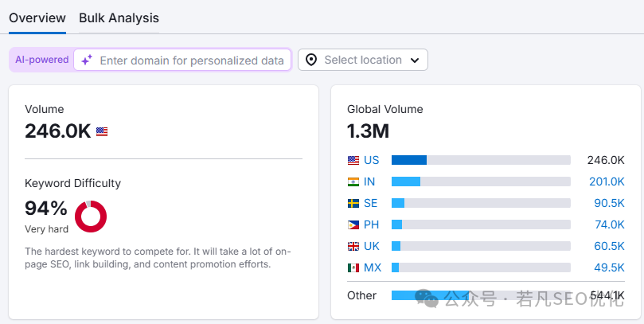Viewport: 644px width, 324px height.
Task: Click the India flag icon
Action: pos(353,182)
